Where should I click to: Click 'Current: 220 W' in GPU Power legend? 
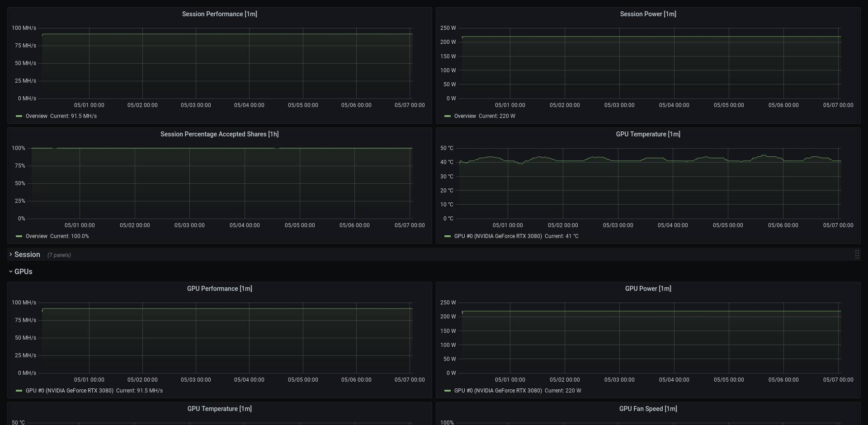pyautogui.click(x=563, y=391)
